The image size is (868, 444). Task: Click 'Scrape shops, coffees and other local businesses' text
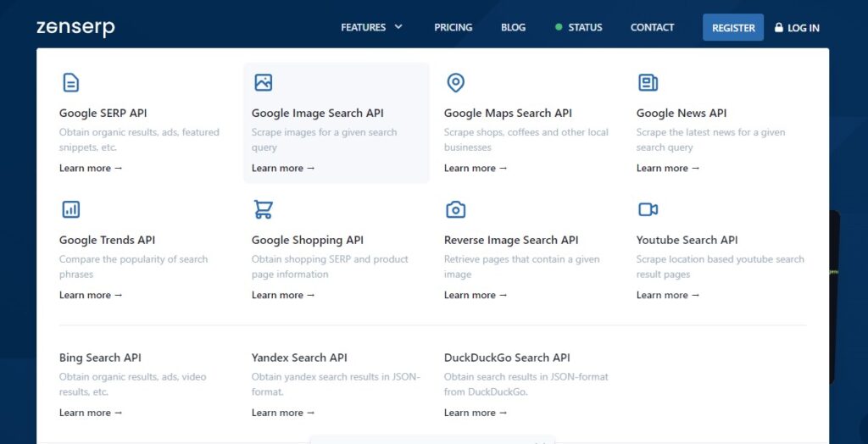[x=526, y=140]
